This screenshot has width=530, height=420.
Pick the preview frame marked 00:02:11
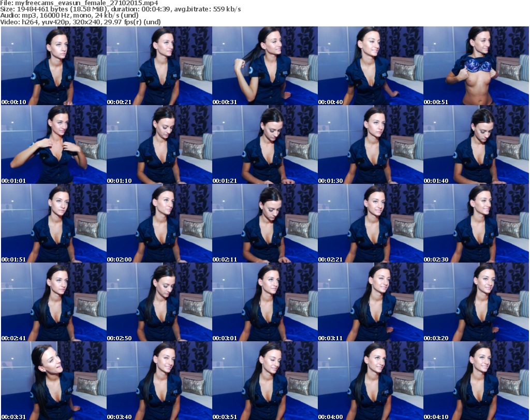pyautogui.click(x=265, y=224)
